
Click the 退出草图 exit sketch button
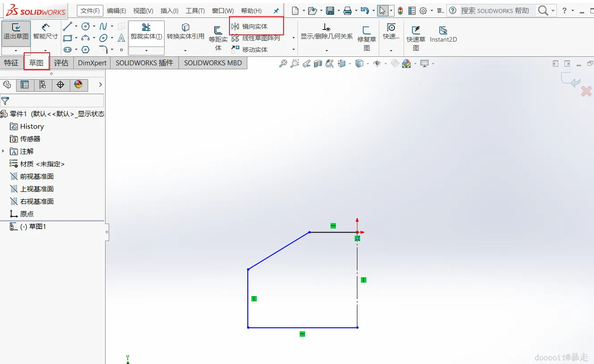coord(16,33)
